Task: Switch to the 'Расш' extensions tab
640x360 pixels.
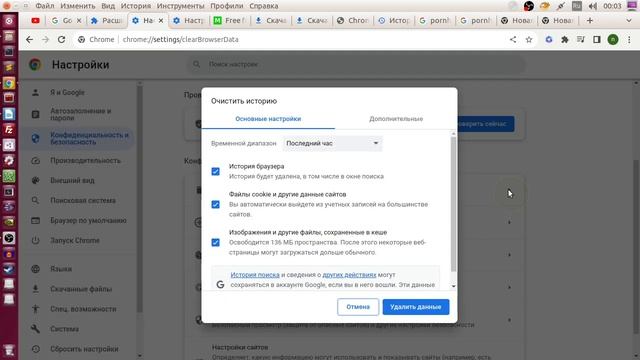Action: click(107, 20)
